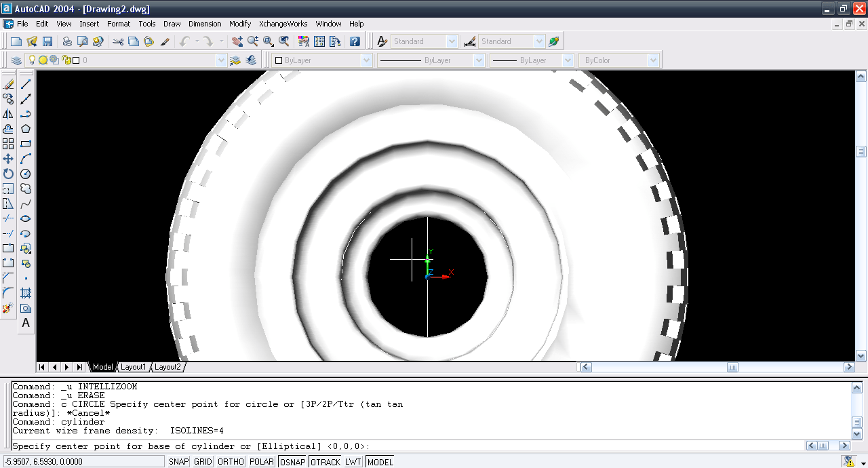Select the Mirror tool
This screenshot has height=468, width=868.
(8, 114)
